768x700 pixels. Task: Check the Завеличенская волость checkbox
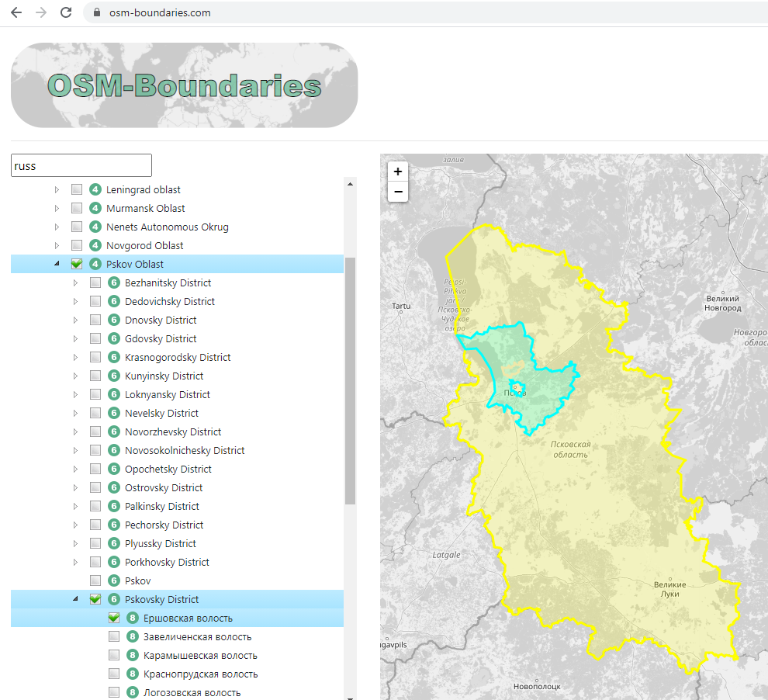click(x=113, y=636)
